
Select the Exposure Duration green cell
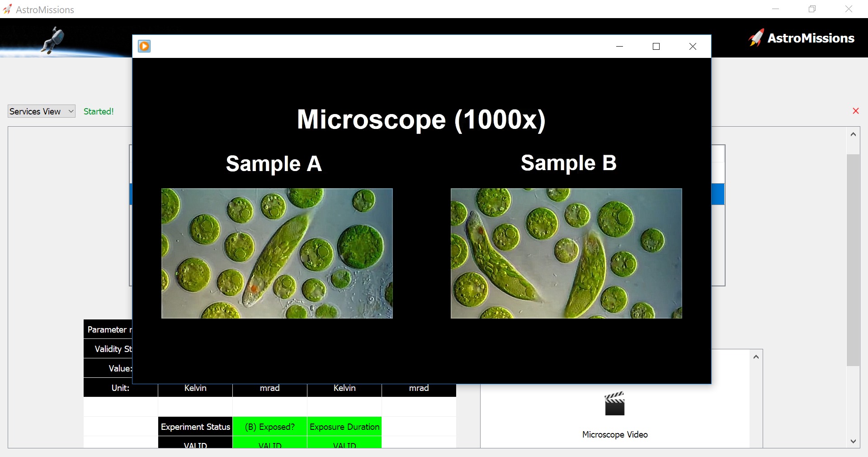[344, 427]
